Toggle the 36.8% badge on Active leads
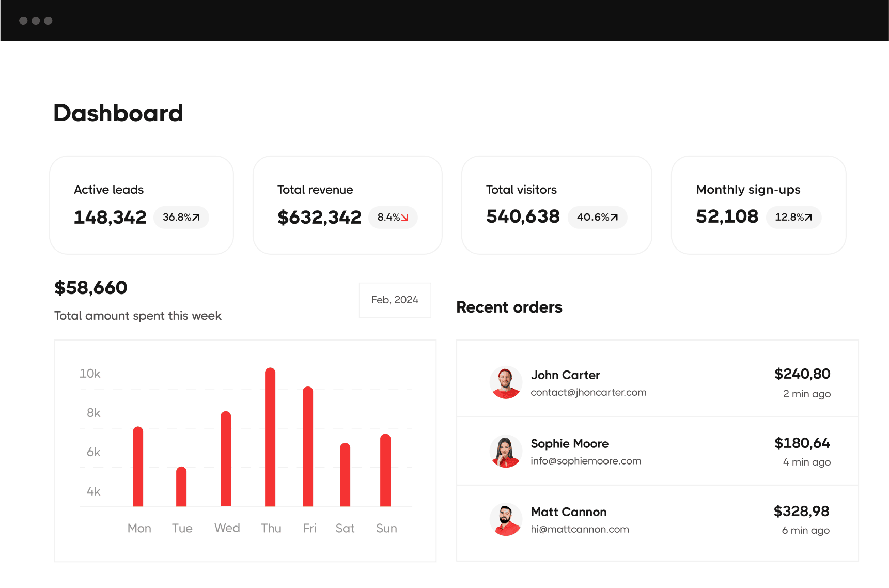Screen dimensions: 889x588 [x=181, y=218]
